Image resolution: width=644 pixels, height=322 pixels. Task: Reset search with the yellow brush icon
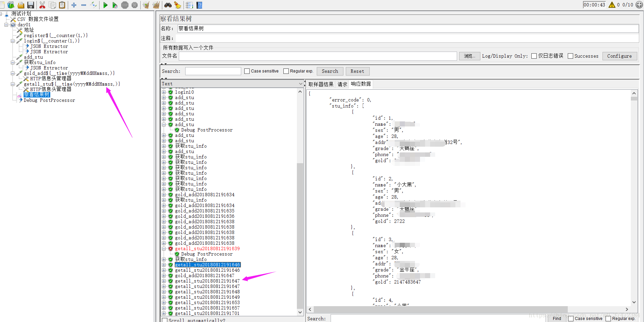(x=177, y=5)
